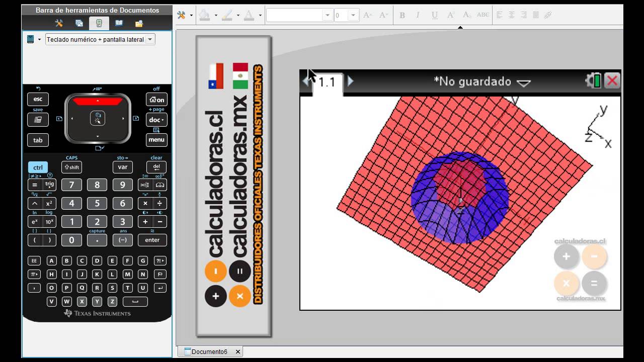Screen dimensions: 644x362
Task: Pick the fill color bucket tool
Action: 204,15
